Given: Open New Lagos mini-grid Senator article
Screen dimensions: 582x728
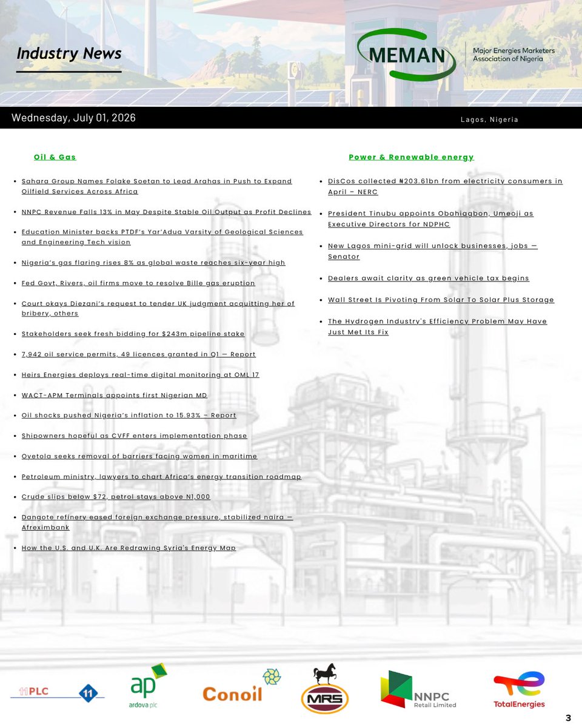Looking at the screenshot, I should (x=433, y=251).
